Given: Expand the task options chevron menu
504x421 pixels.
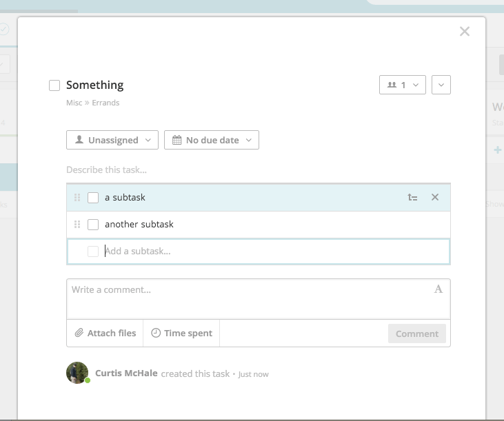Looking at the screenshot, I should click(441, 85).
